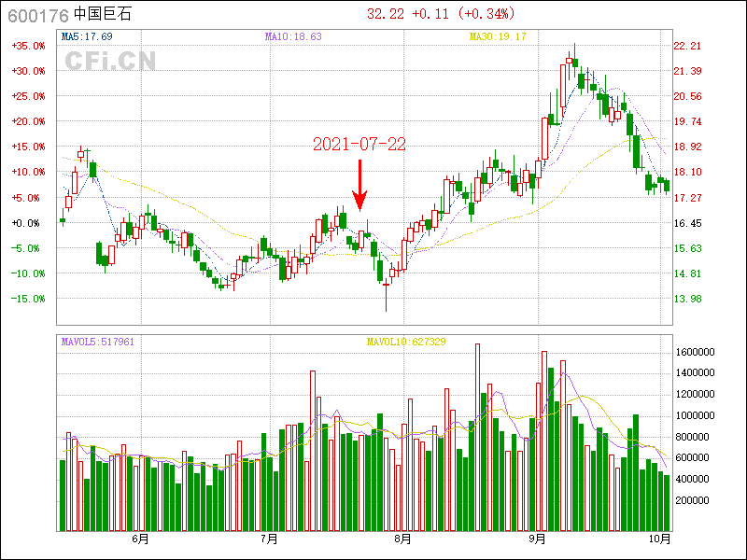Click the -5.0% percentage axis label

(x=26, y=248)
